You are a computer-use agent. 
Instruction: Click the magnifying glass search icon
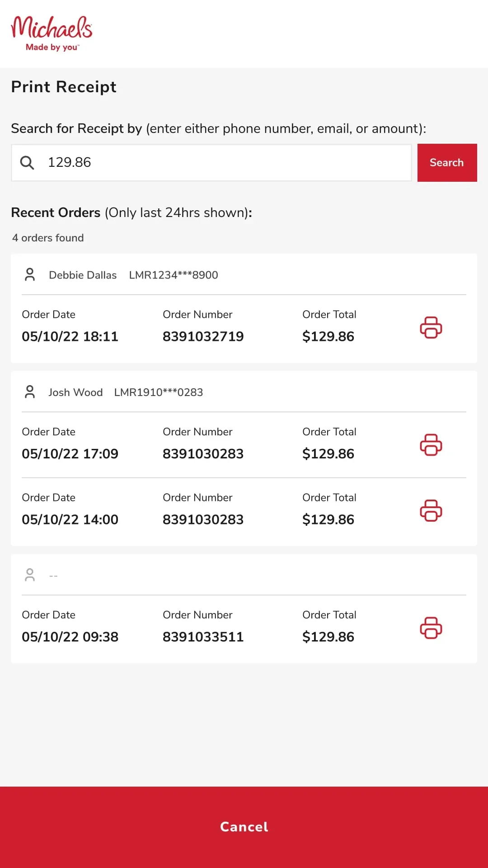tap(27, 163)
